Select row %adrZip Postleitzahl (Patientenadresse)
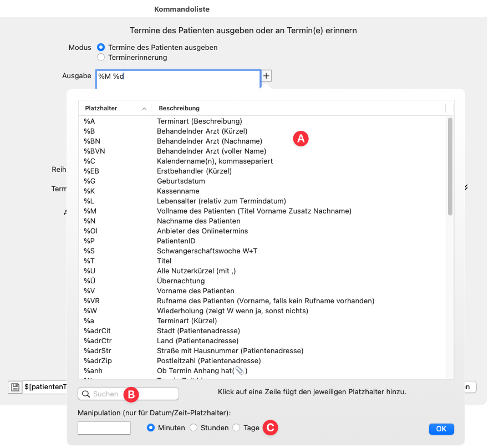Screen dimensions: 489x448 pyautogui.click(x=263, y=360)
